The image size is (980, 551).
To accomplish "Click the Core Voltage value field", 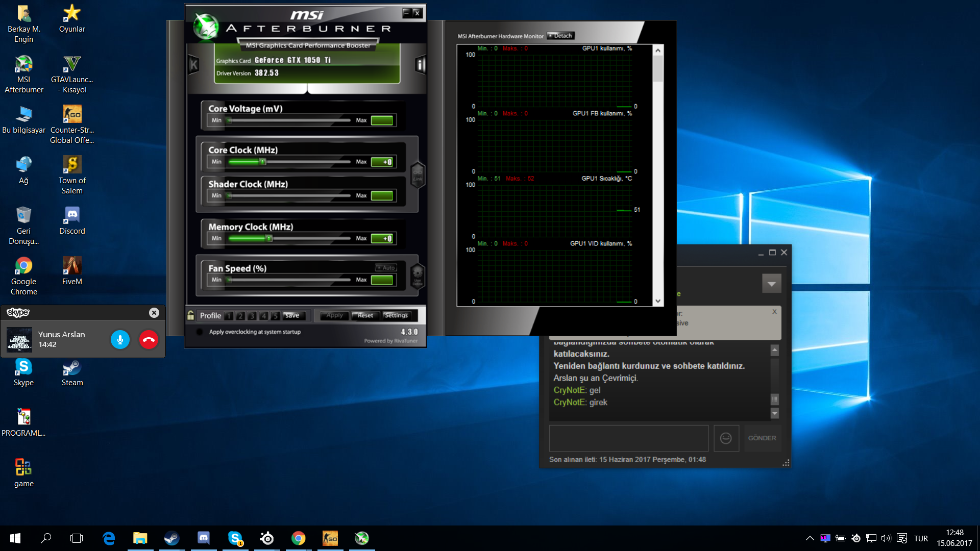I will 382,120.
